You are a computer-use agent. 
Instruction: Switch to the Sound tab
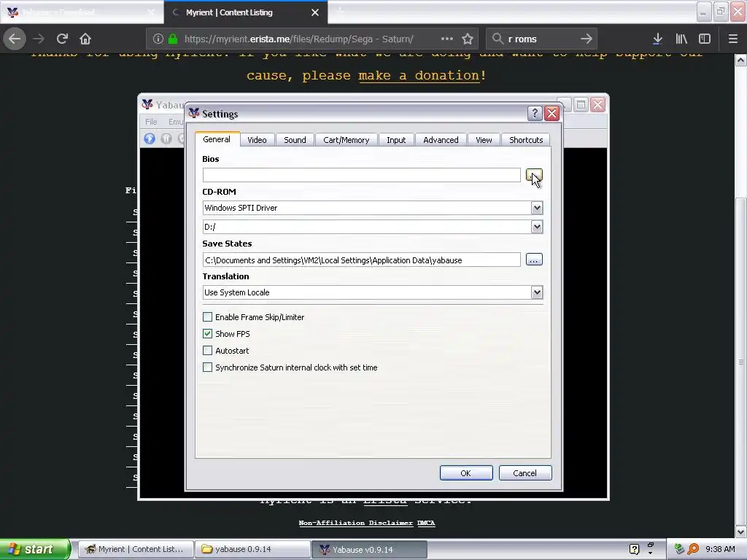[295, 140]
